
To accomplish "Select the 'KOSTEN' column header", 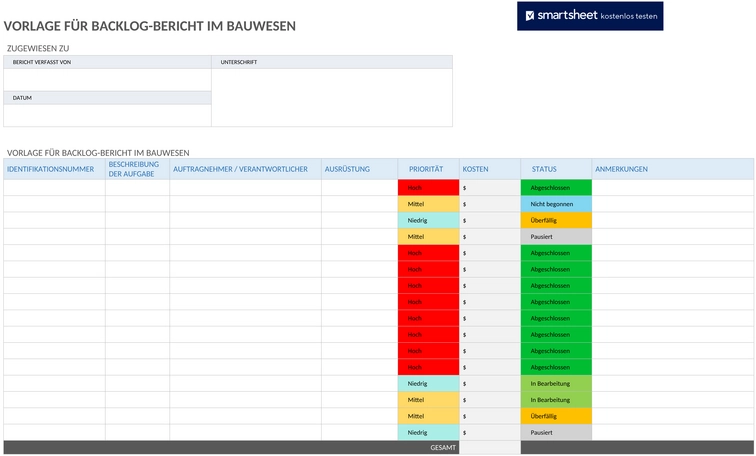I will tap(490, 169).
